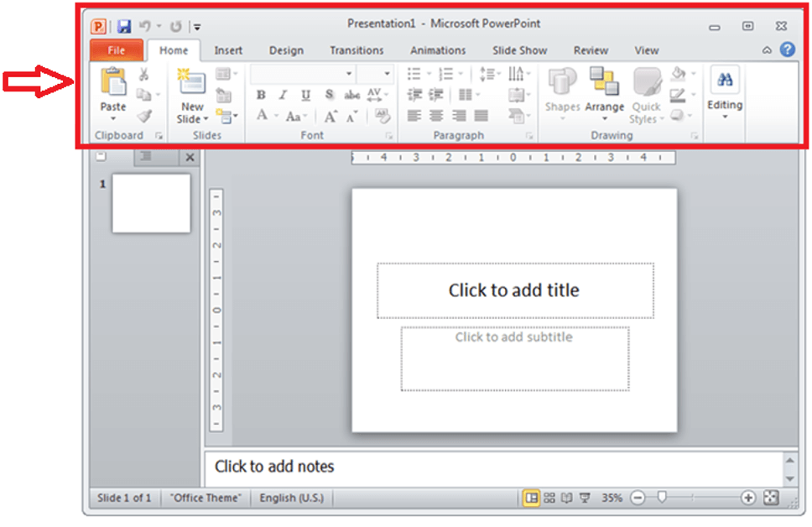Add a slide with the New Slide icon

pyautogui.click(x=191, y=81)
